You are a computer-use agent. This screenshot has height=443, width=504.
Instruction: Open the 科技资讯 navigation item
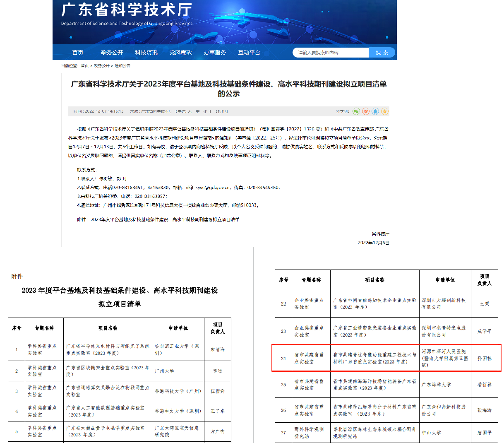(x=146, y=53)
